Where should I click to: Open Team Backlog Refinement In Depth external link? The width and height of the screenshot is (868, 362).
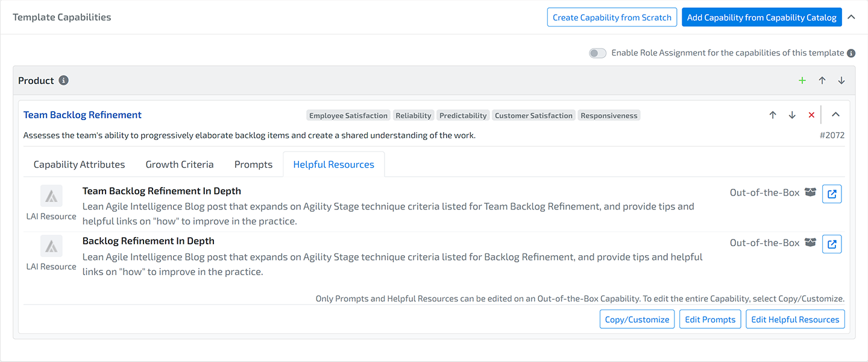coord(832,194)
